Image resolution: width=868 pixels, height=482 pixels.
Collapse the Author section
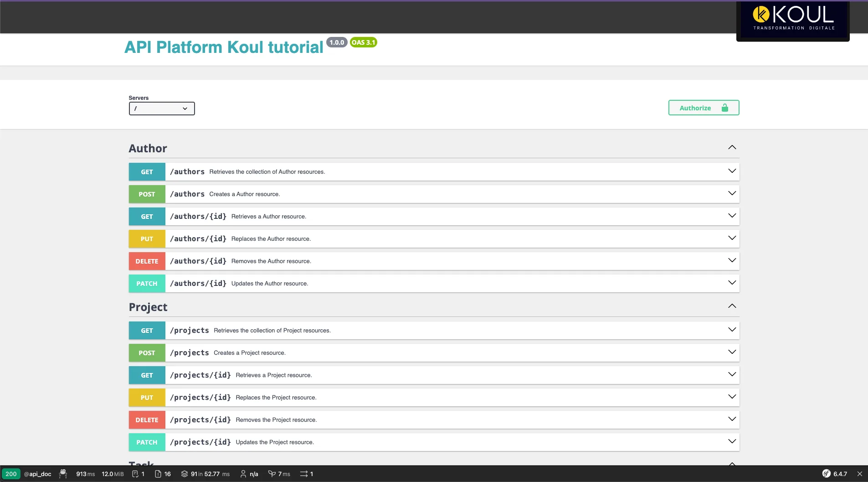click(732, 147)
